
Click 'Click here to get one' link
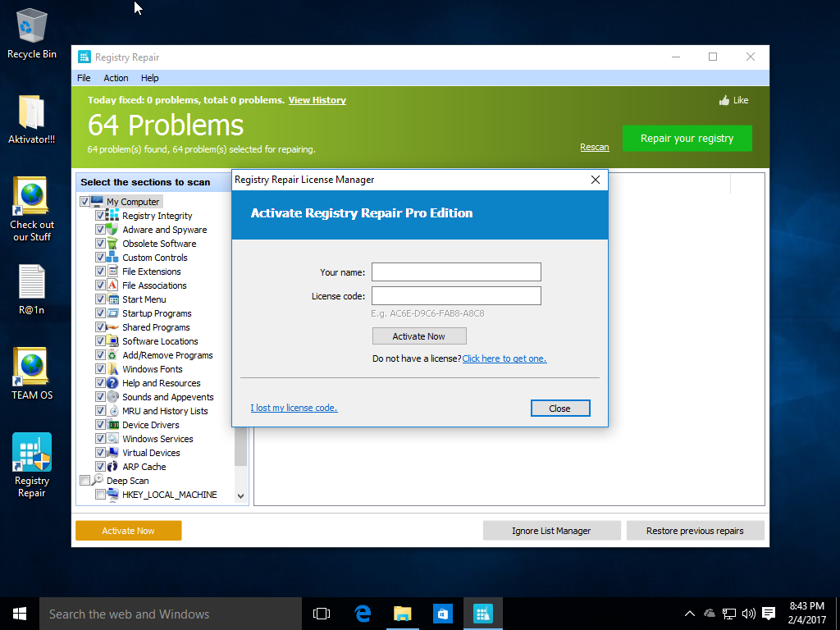[504, 358]
